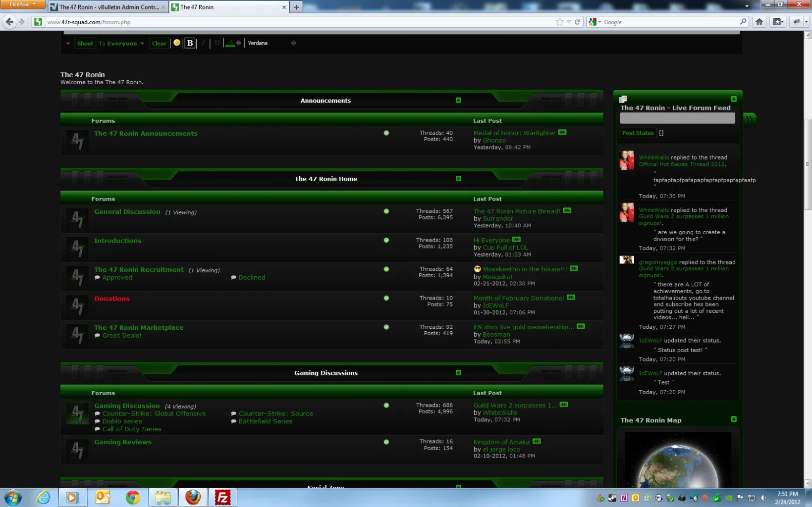Open the Battlefield Series subforum
Image resolution: width=812 pixels, height=507 pixels.
(265, 421)
